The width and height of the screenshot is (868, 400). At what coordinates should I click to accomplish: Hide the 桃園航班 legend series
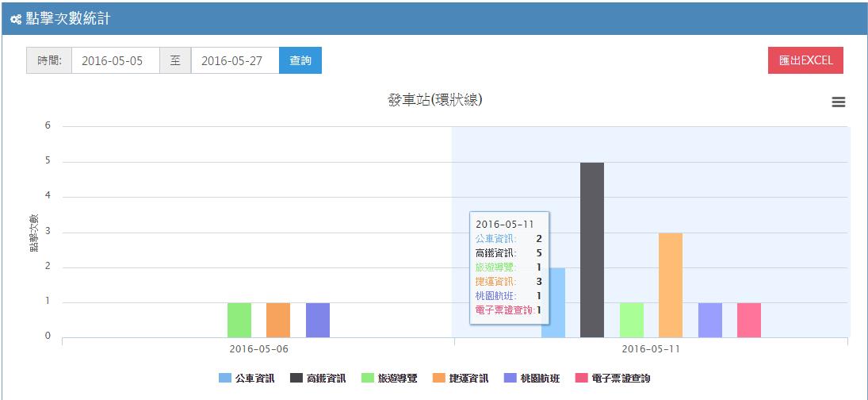point(531,379)
